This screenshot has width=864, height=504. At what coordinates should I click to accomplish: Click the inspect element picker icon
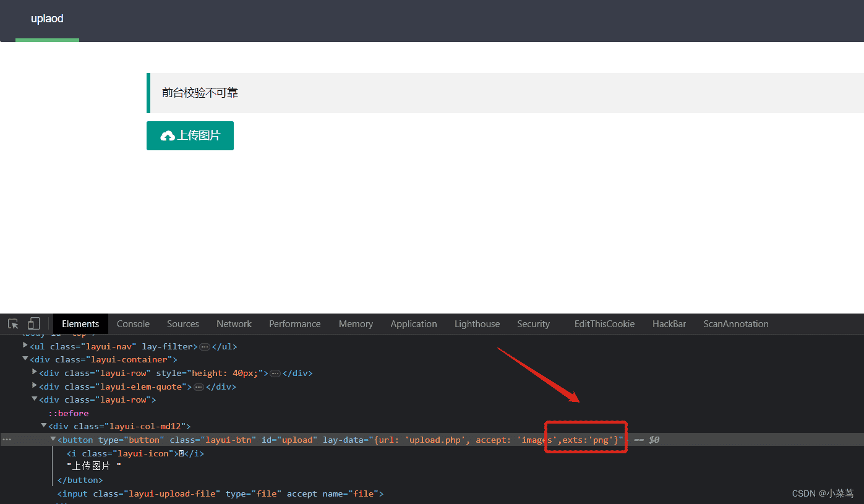pos(13,324)
